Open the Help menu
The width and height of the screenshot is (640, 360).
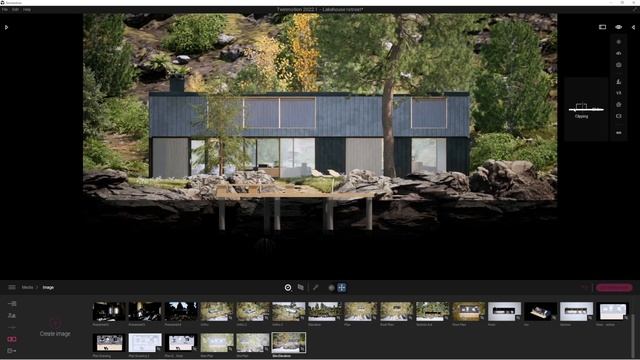(x=27, y=9)
